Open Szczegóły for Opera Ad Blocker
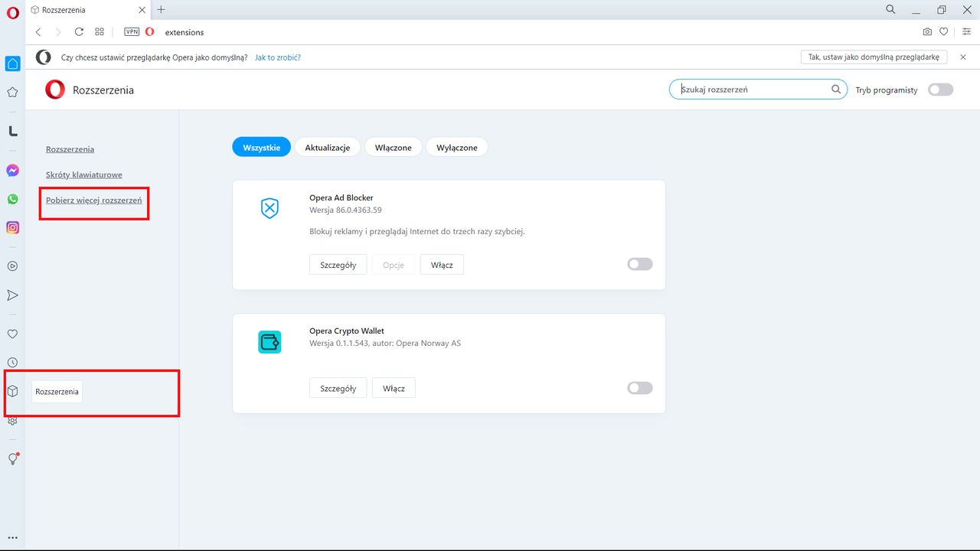The width and height of the screenshot is (980, 551). click(338, 265)
